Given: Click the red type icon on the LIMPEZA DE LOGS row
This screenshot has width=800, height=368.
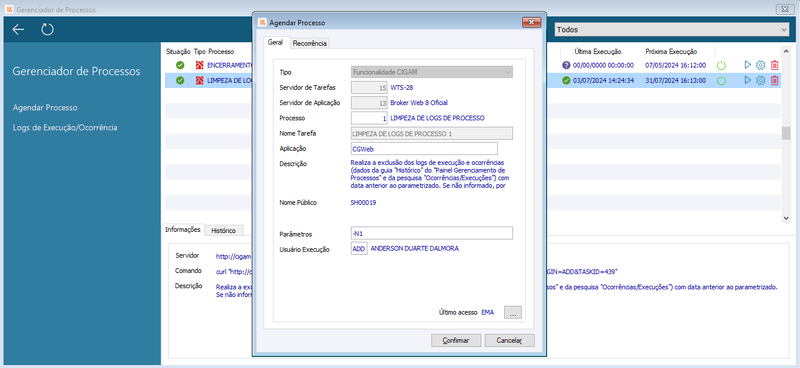Looking at the screenshot, I should click(x=199, y=81).
